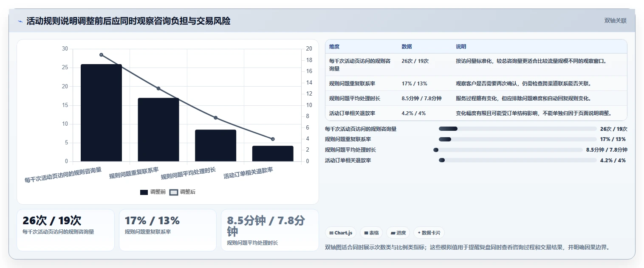Screen dimensions: 644x268
Task: Select the Chart.js chip
Action: 341,233
